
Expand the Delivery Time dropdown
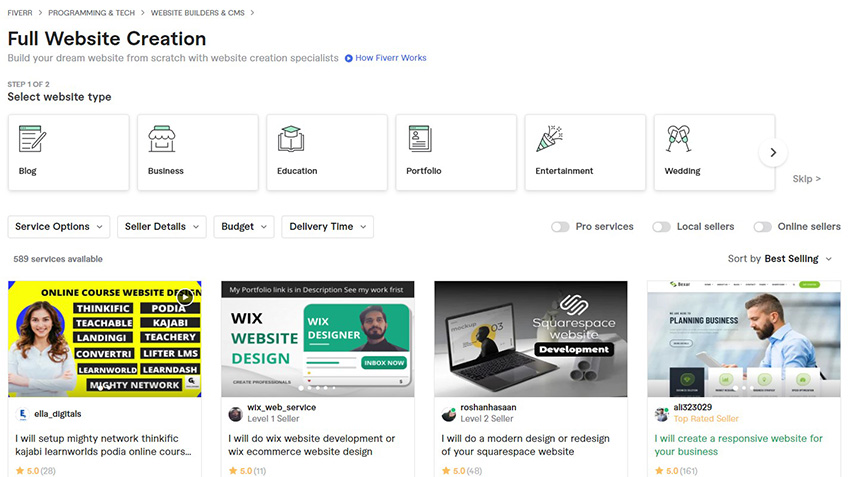[327, 227]
